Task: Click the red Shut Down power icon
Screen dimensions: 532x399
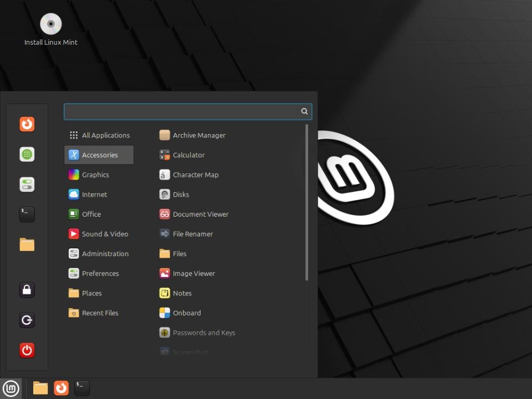Action: click(x=27, y=350)
